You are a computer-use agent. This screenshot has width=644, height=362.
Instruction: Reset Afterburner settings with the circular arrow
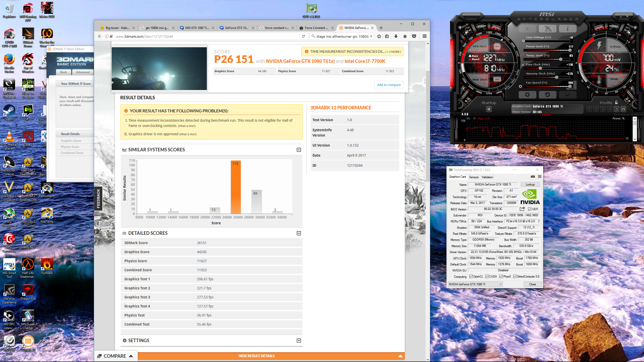pyautogui.click(x=547, y=95)
